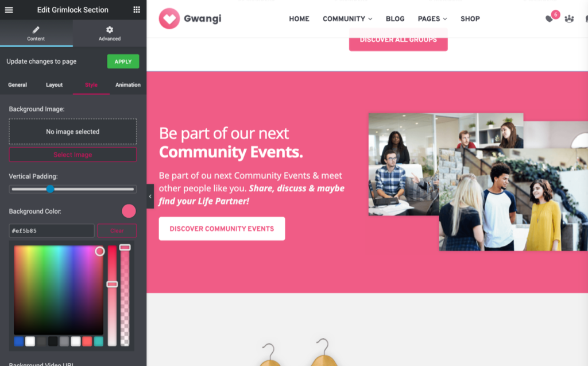The height and width of the screenshot is (366, 588).
Task: Switch to the Layout tab
Action: 55,85
